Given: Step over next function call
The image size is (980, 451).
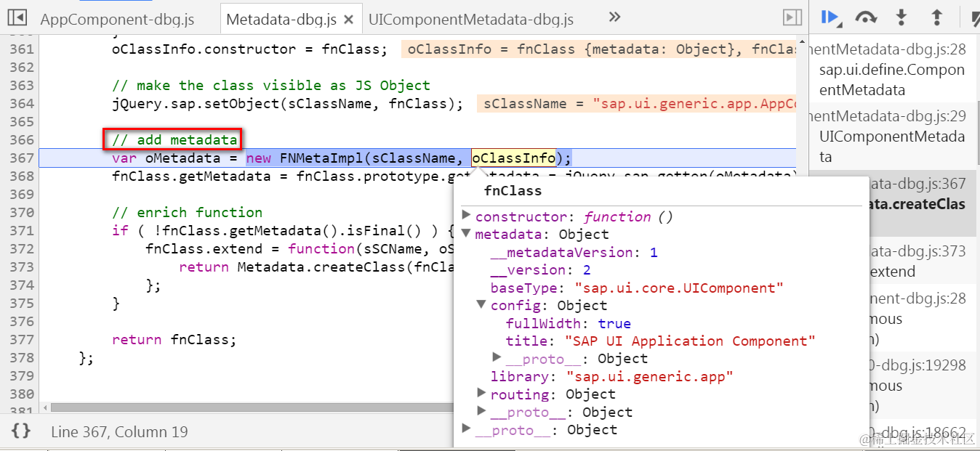Looking at the screenshot, I should [866, 17].
